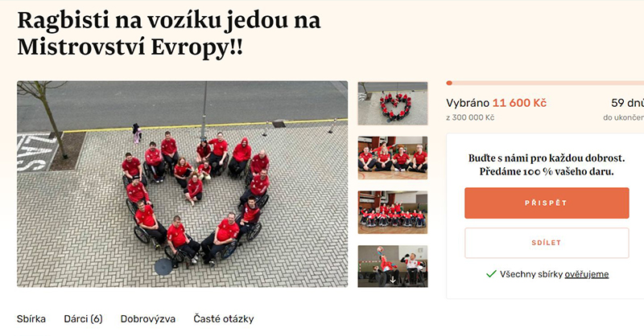Select the Dobrovýzva tab
Viewport: 644px width, 336px height.
(148, 319)
